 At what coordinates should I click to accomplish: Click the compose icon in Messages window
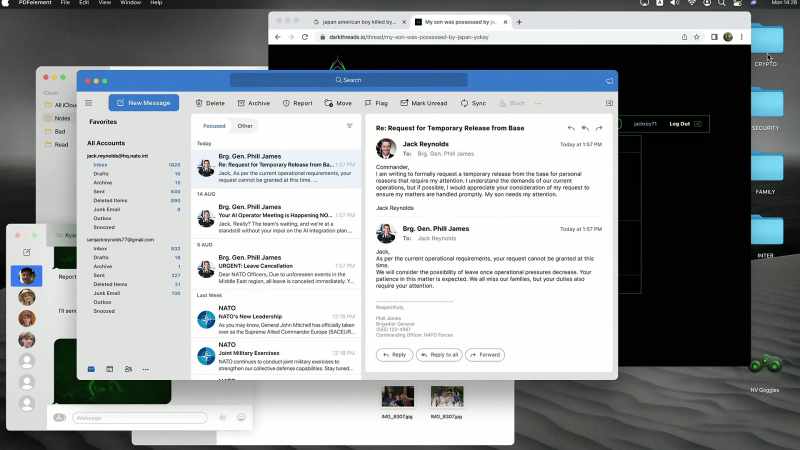[x=27, y=252]
